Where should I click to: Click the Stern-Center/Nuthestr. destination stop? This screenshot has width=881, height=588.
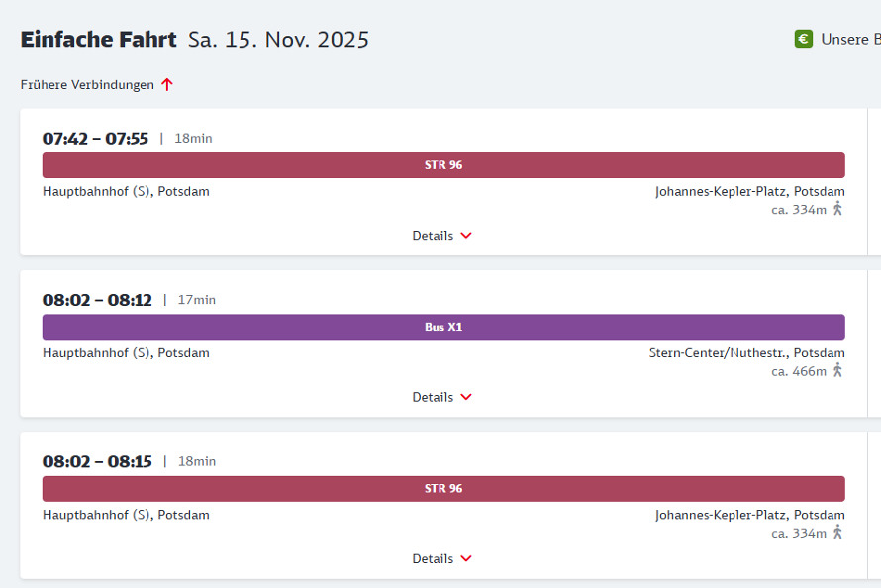[x=746, y=353]
